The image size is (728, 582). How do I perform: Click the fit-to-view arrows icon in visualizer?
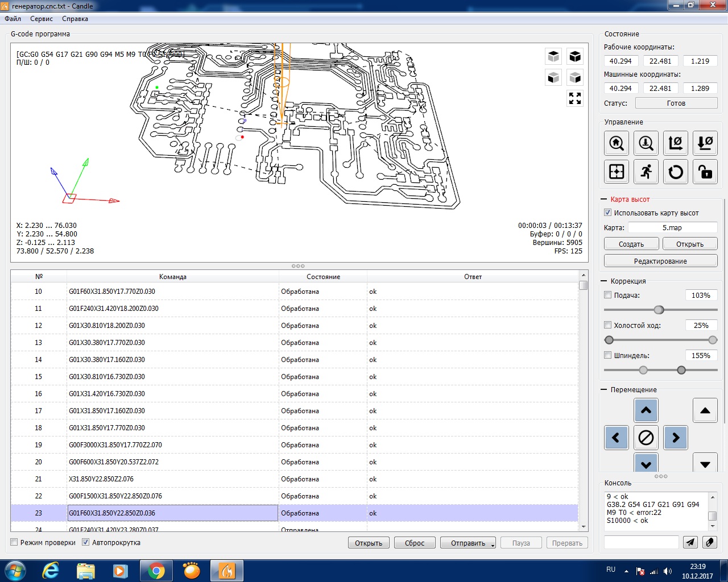[575, 98]
